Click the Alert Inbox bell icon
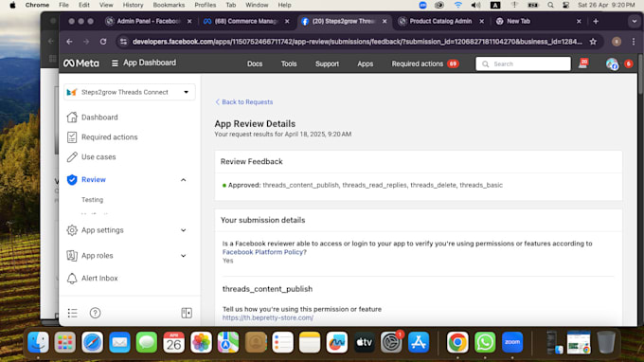Viewport: 644px width, 362px height. click(72, 279)
